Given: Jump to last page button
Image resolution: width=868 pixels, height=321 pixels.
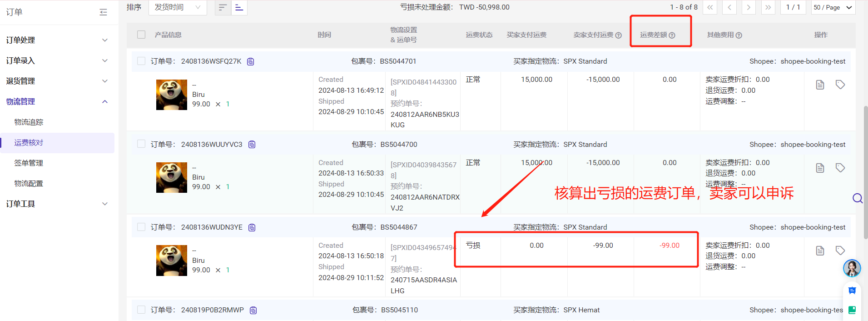Looking at the screenshot, I should (x=768, y=7).
